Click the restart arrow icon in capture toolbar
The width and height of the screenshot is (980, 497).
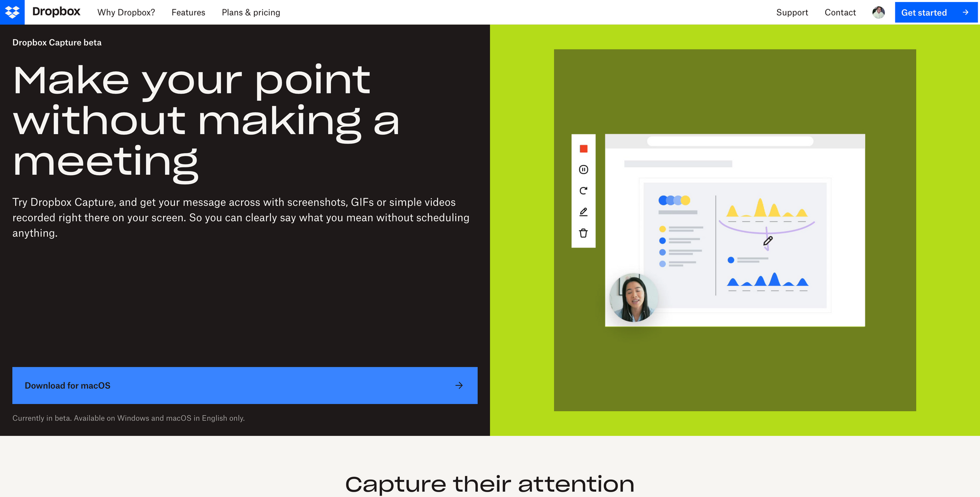583,191
